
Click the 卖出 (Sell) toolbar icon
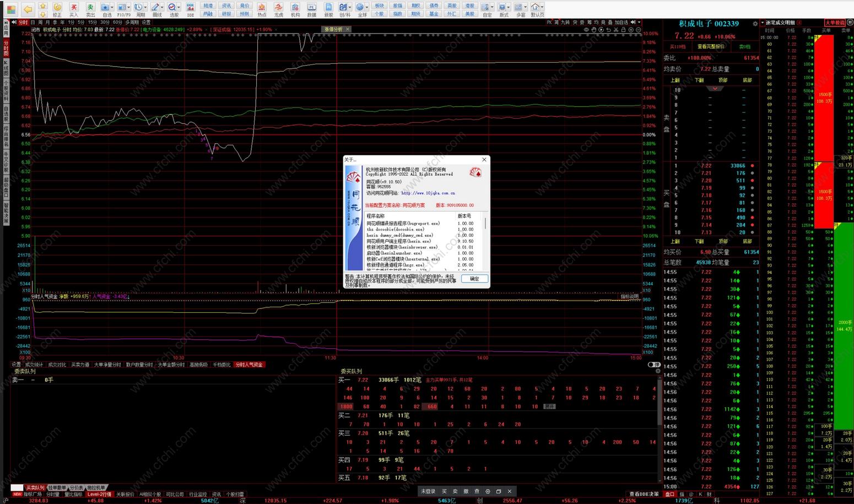click(x=90, y=9)
